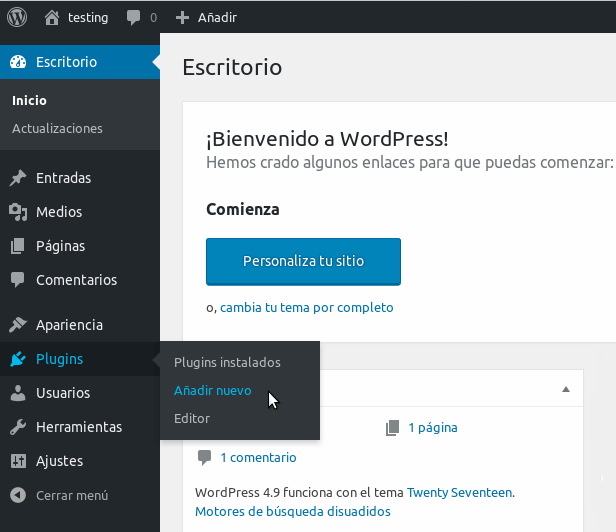Screen dimensions: 616x532
Task: Open Editor in the Plugins submenu
Action: 192,418
